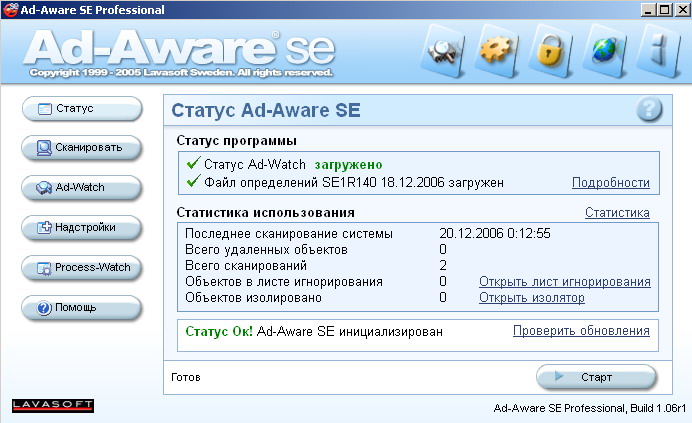Click 'Объектов в листе игнорирования' label

click(284, 282)
